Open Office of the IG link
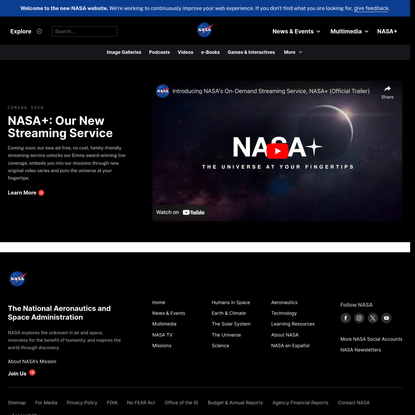This screenshot has width=415, height=415. (x=181, y=403)
